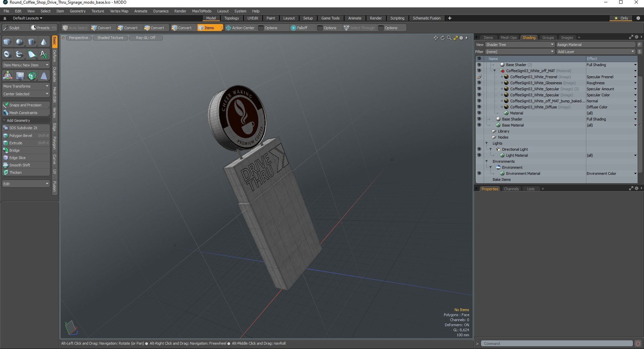Open the Add Layer dropdown

click(596, 52)
